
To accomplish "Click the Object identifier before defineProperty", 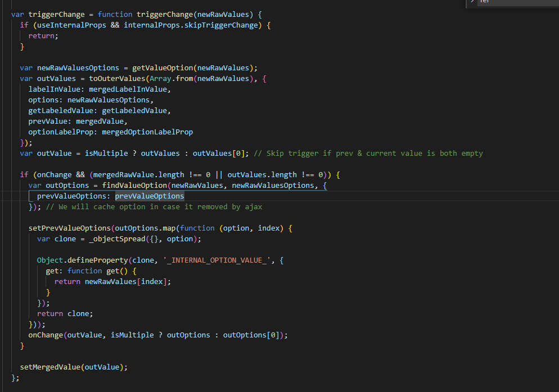I will 50,261.
